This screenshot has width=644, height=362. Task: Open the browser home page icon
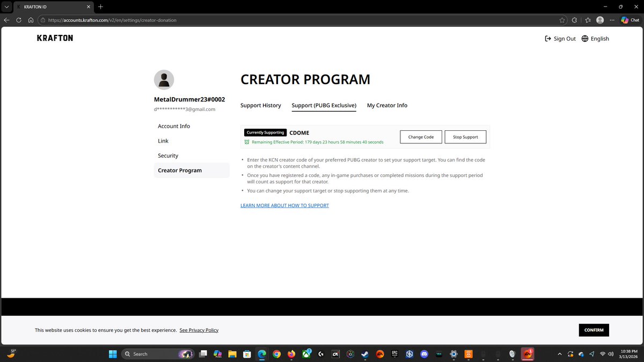31,20
